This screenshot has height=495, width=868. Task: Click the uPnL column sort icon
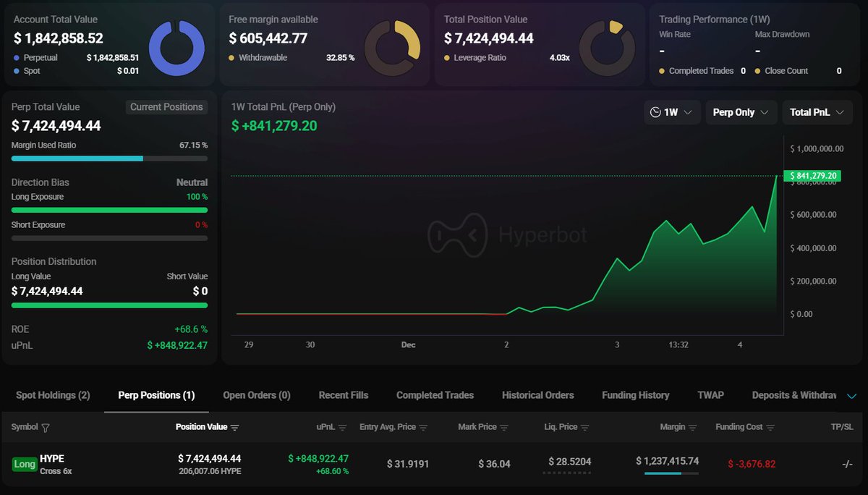[x=342, y=428]
